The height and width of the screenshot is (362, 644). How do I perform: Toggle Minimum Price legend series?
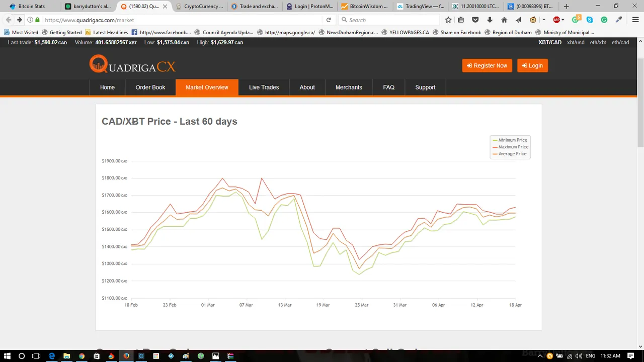coord(510,140)
